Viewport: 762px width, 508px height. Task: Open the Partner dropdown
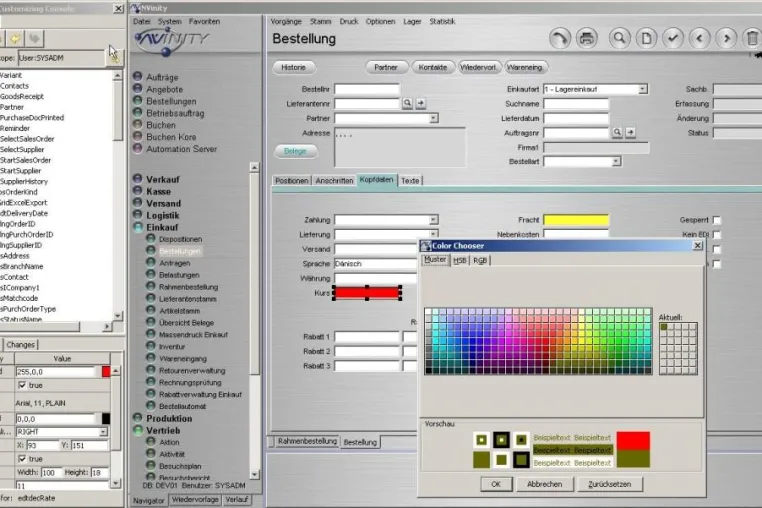click(x=433, y=118)
